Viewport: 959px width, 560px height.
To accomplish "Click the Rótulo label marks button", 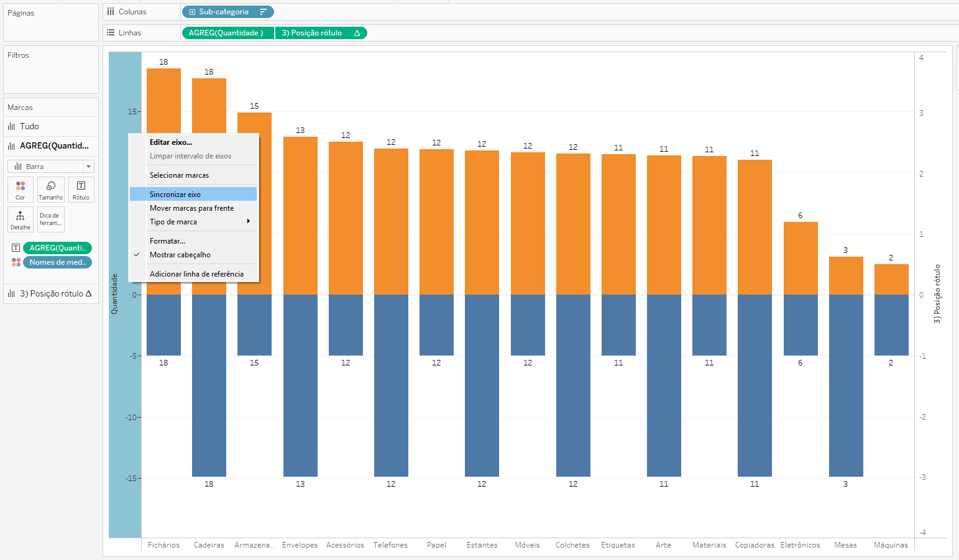I will (81, 189).
